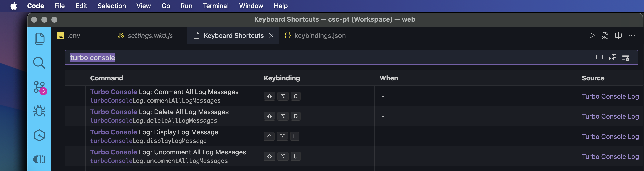Open the Search view in activity bar

click(39, 63)
